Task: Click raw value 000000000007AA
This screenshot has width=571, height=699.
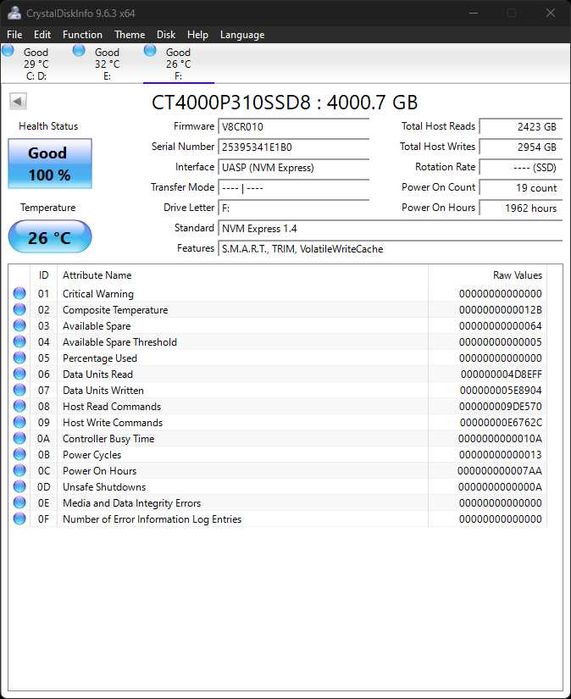Action: (x=500, y=471)
